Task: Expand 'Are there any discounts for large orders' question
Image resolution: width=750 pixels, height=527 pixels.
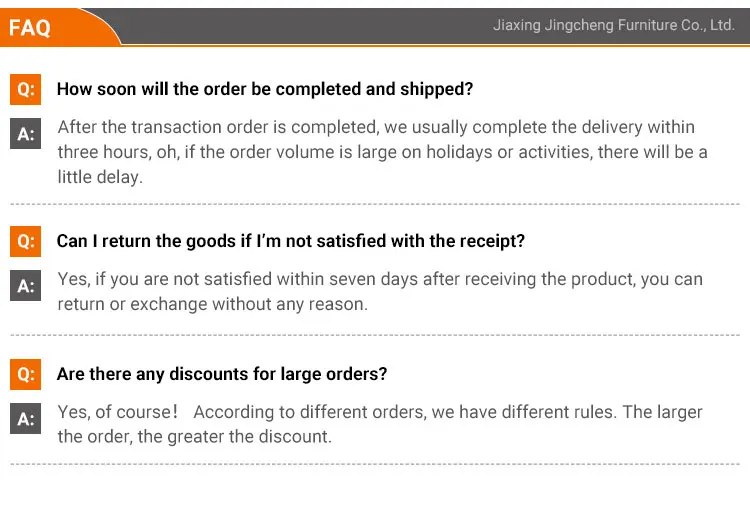Action: (x=222, y=374)
